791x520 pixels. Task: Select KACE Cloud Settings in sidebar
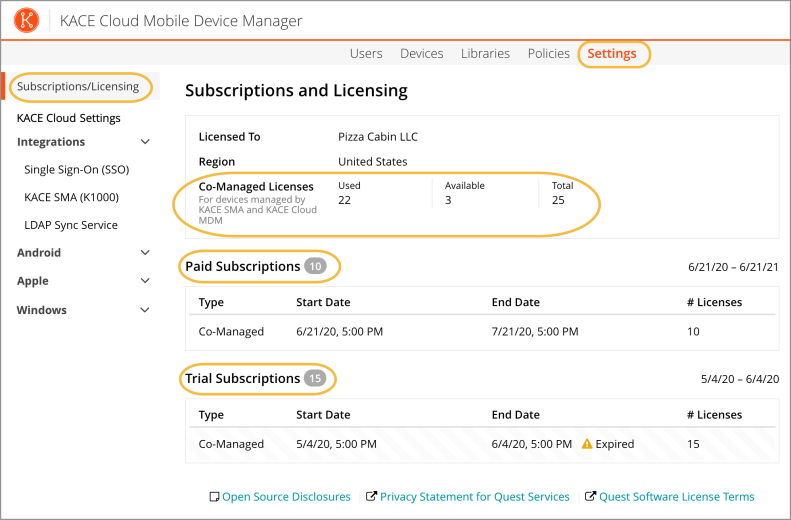(x=69, y=118)
